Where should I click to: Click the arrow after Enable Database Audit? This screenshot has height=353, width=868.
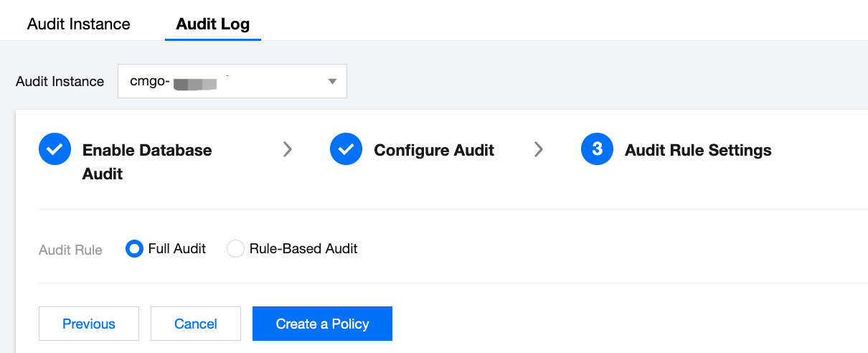point(288,149)
